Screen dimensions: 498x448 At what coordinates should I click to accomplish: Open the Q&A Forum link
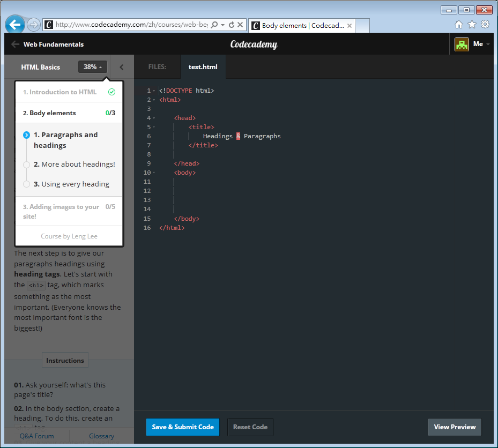tap(37, 436)
